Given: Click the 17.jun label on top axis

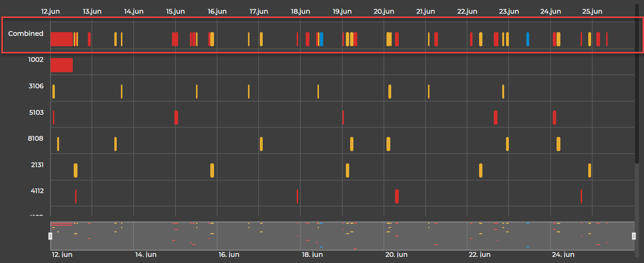Looking at the screenshot, I should [259, 11].
